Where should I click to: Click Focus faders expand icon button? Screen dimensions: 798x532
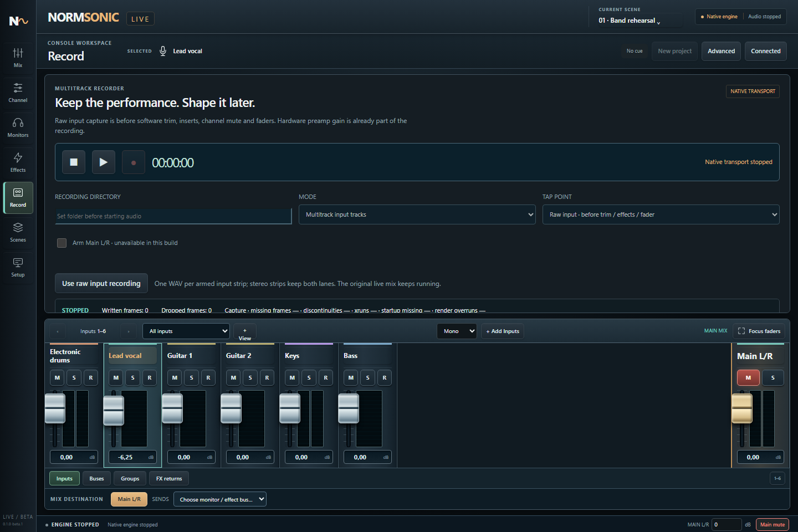[759, 331]
